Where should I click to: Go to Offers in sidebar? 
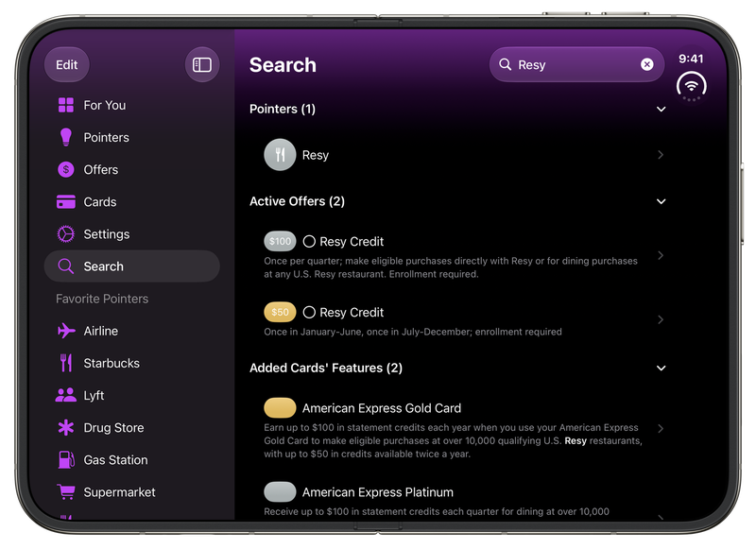click(131, 170)
